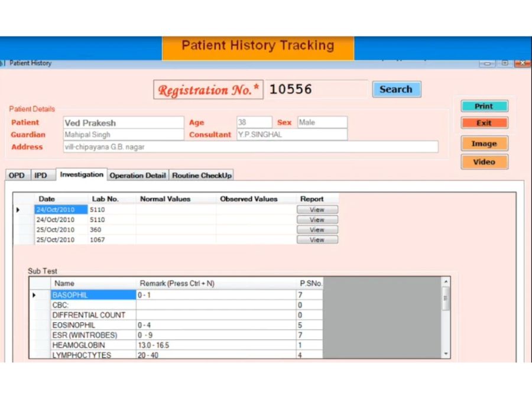
Task: Click View for Lab No. 360 row
Action: (317, 230)
